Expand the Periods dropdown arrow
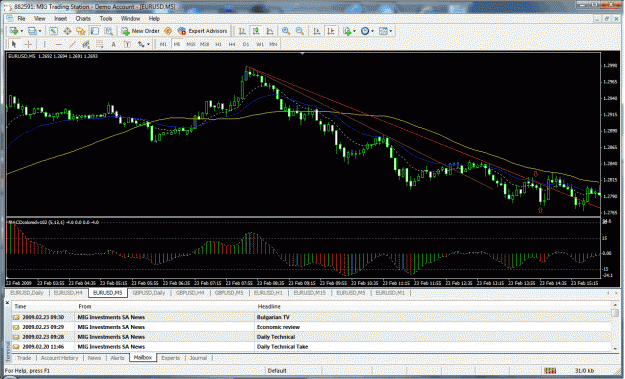 click(x=372, y=31)
